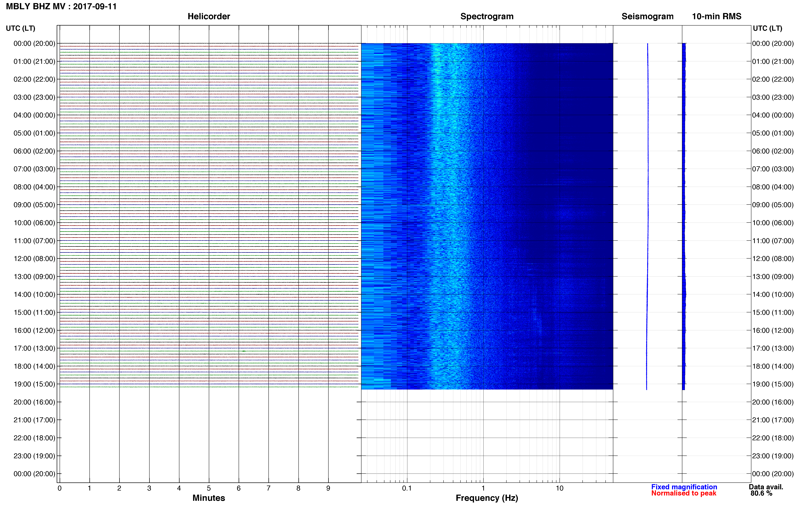Click left-axis time label 12:00 (08:00)

tap(34, 259)
